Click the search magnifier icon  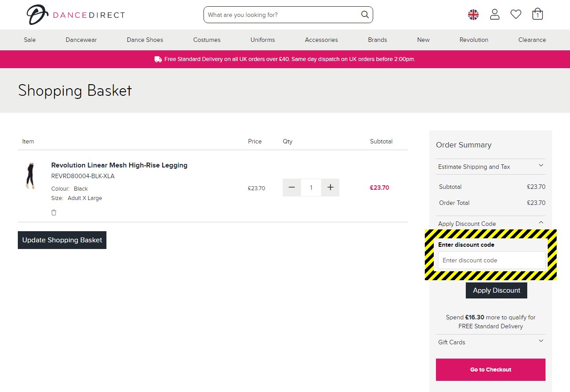(365, 15)
